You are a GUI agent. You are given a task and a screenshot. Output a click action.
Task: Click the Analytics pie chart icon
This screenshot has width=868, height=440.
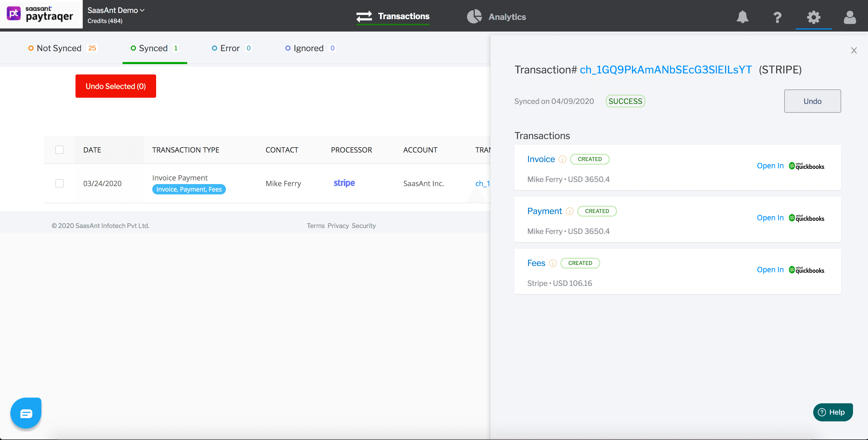pyautogui.click(x=474, y=16)
